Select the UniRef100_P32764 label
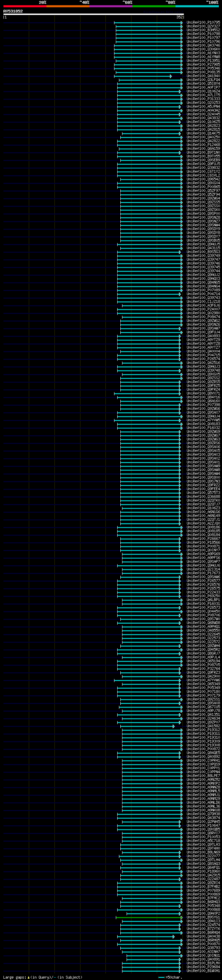Image resolution: width=222 pixels, height=980 pixels. pyautogui.click(x=203, y=669)
